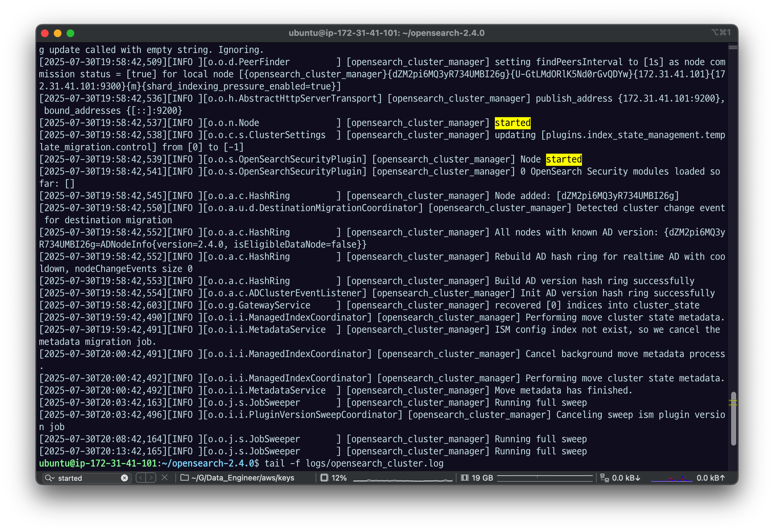This screenshot has width=774, height=532.
Task: Click the network activity graph
Action: (x=672, y=479)
